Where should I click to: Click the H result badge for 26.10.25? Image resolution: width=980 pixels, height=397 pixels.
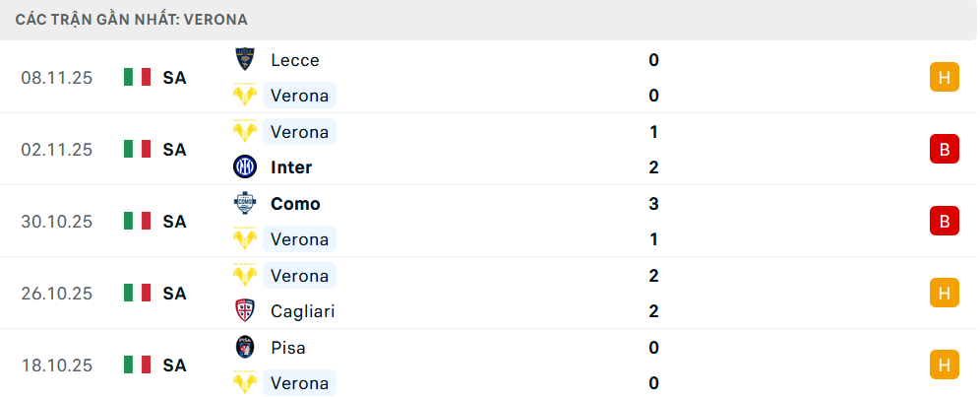[x=944, y=294]
